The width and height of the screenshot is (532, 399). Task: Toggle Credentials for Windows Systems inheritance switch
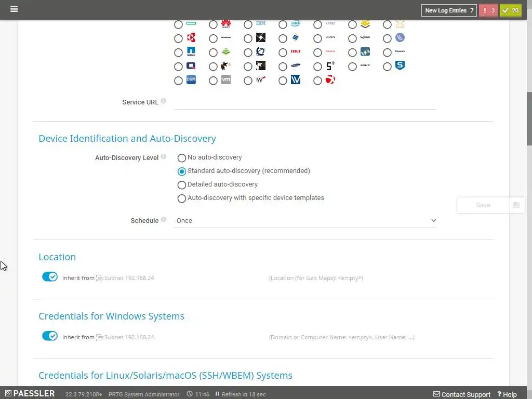tap(50, 336)
